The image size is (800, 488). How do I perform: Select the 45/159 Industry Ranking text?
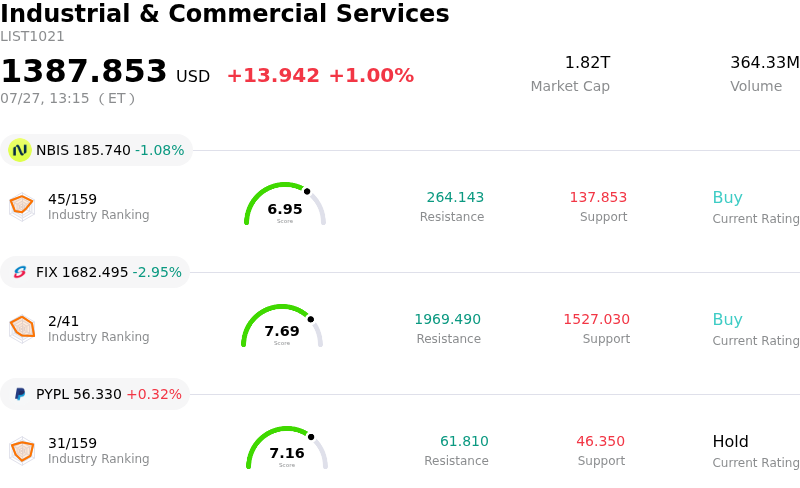[98, 206]
